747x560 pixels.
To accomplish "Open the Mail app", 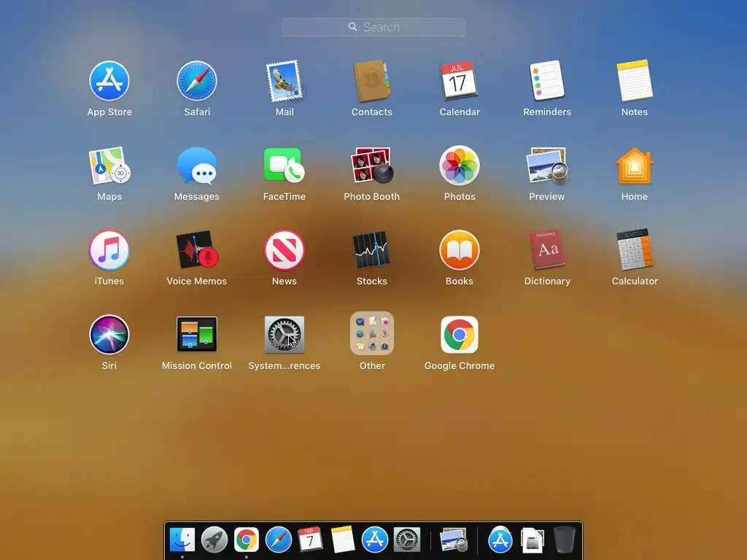I will tap(285, 81).
